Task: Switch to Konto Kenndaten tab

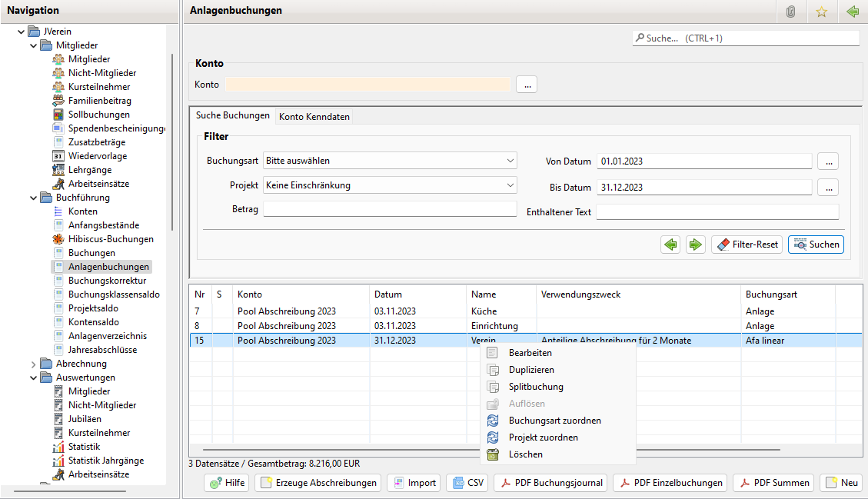Action: click(314, 117)
